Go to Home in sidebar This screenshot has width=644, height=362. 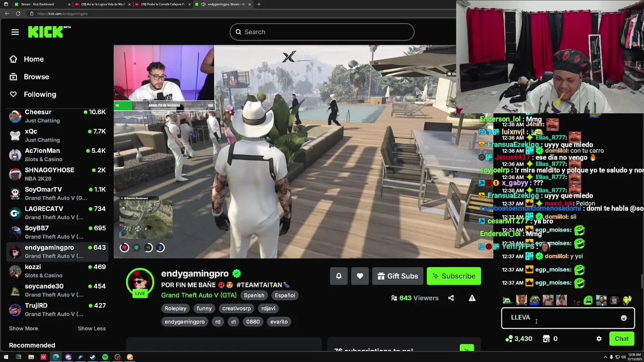[33, 59]
